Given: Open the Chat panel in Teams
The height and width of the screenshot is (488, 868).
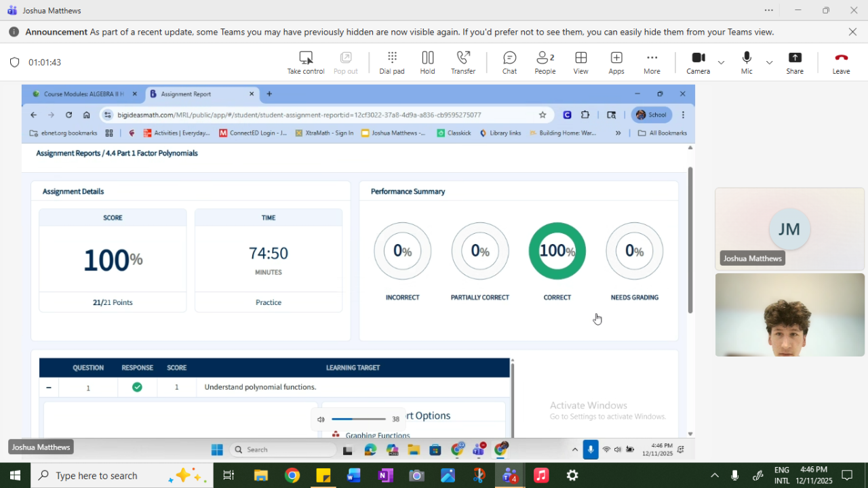Looking at the screenshot, I should (x=509, y=62).
